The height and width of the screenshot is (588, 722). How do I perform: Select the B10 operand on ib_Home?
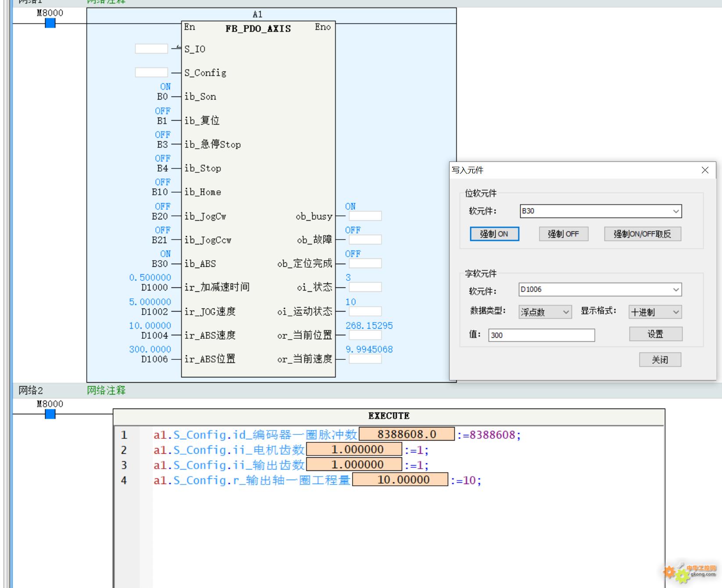[160, 192]
